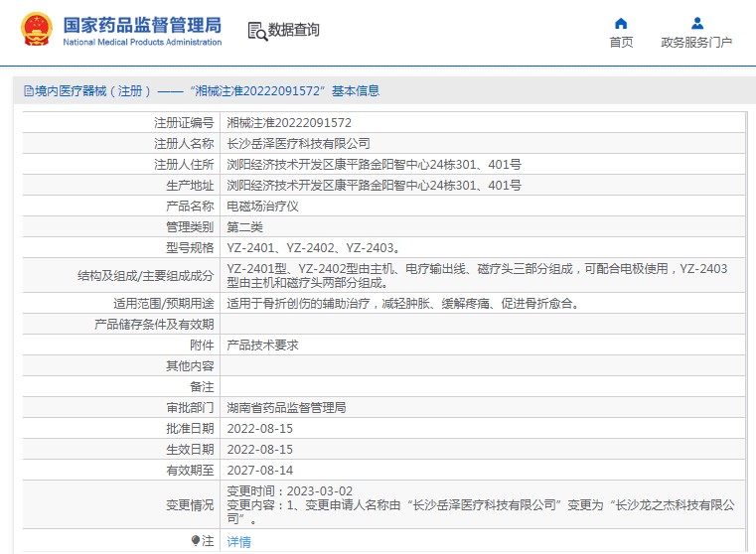Screen dimensions: 756x554
Task: Select registrant name 长沙岳泽医疗科技有限公司
Action: coord(298,144)
